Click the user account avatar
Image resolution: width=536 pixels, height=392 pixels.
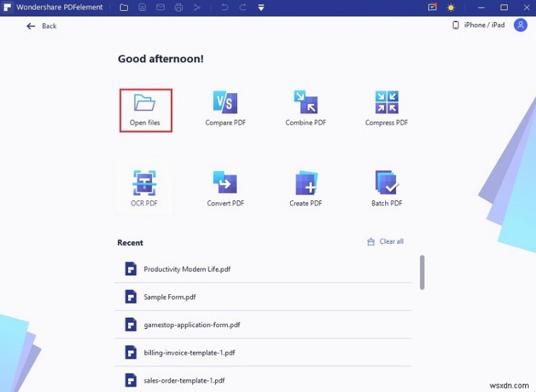click(x=521, y=25)
